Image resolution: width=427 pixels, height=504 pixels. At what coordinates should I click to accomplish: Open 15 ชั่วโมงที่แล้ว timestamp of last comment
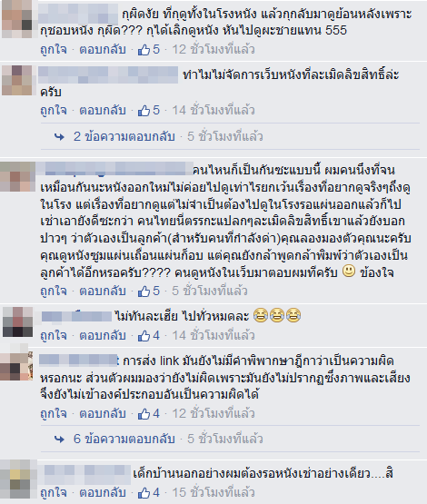(x=213, y=492)
